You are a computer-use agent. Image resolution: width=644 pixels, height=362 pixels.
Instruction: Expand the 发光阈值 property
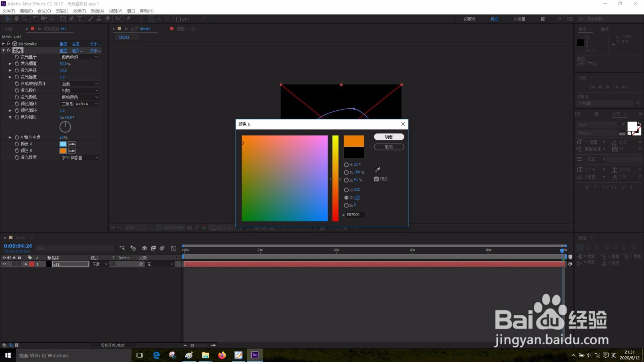[x=10, y=64]
